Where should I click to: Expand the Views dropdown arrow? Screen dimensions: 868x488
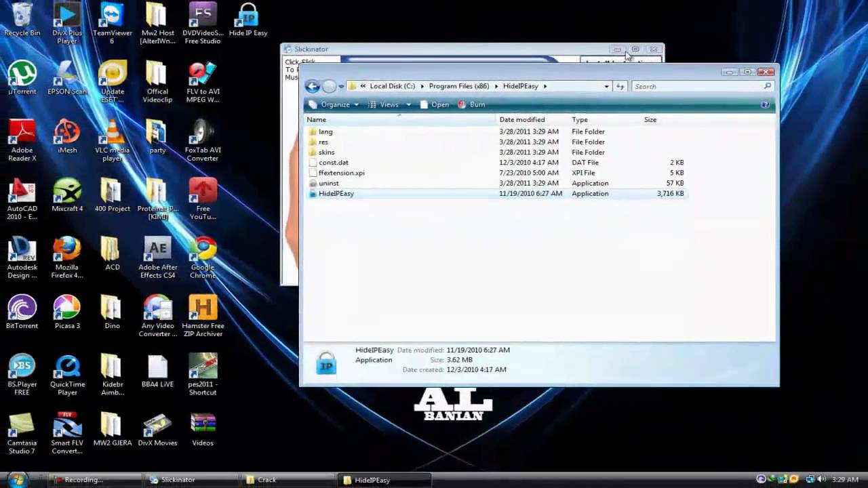click(x=408, y=104)
